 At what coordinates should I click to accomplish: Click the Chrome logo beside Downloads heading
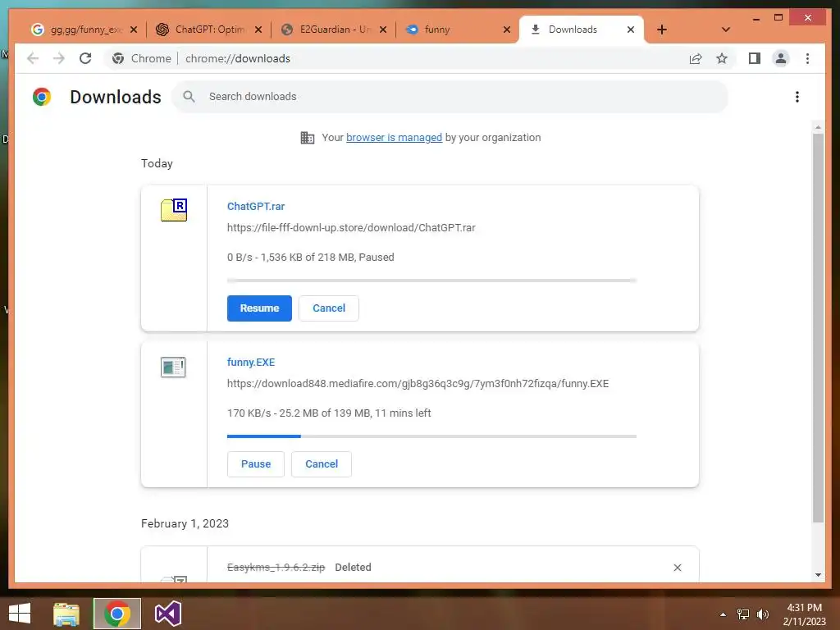42,97
